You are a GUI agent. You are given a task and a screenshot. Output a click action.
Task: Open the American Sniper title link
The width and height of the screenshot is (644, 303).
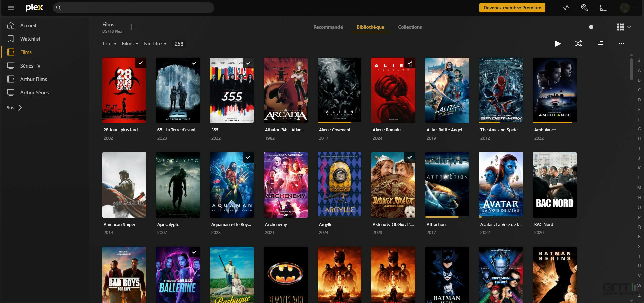[119, 224]
